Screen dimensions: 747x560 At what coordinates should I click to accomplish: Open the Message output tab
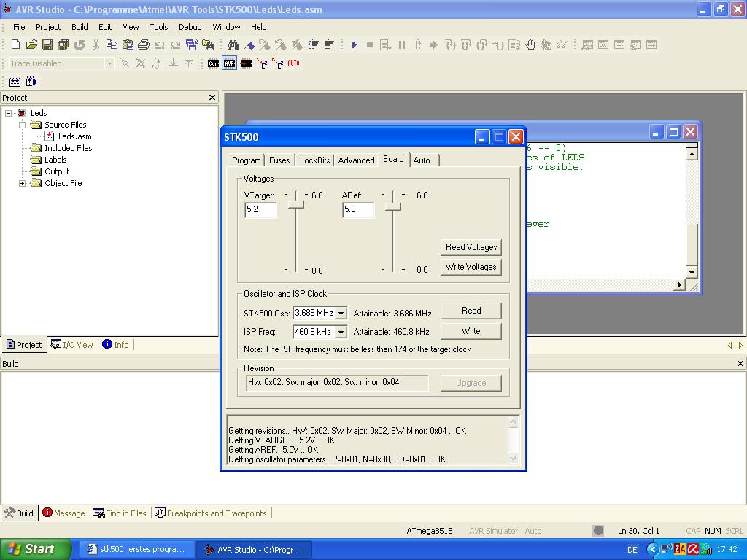(x=64, y=513)
